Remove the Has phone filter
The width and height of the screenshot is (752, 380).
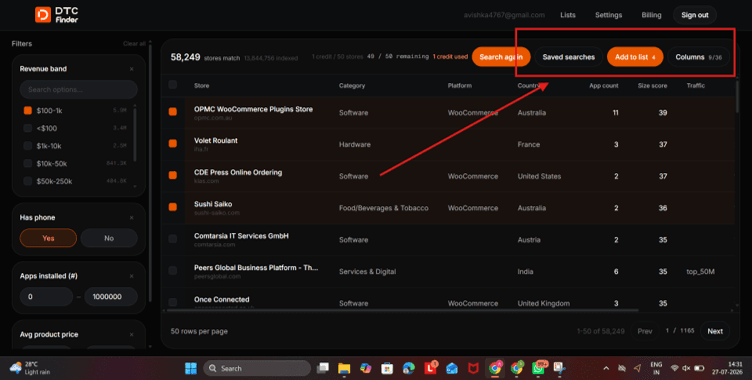coord(131,218)
